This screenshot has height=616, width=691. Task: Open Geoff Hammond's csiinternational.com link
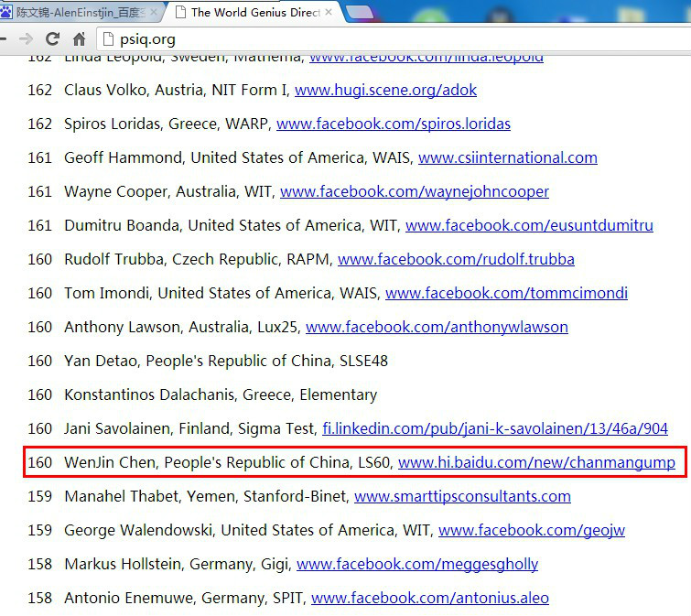(507, 157)
